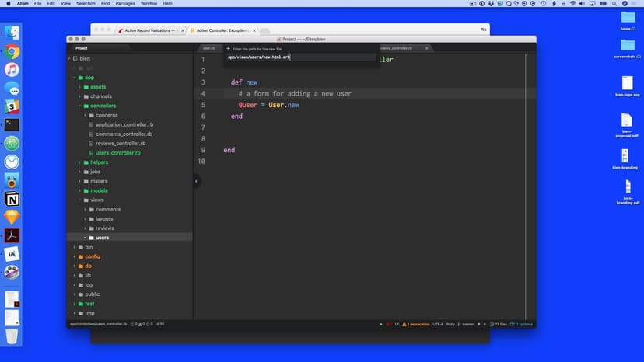Expand the helpers folder
The height and width of the screenshot is (362, 644).
click(x=99, y=162)
